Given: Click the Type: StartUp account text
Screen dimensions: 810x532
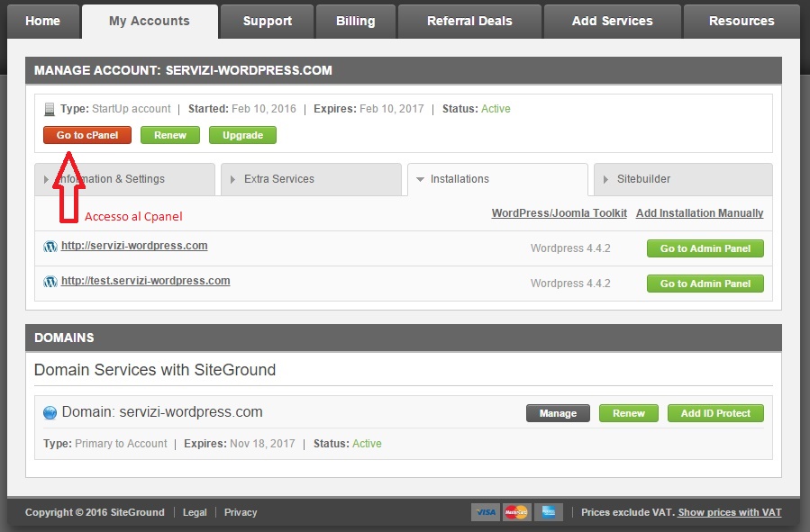Looking at the screenshot, I should pos(115,109).
